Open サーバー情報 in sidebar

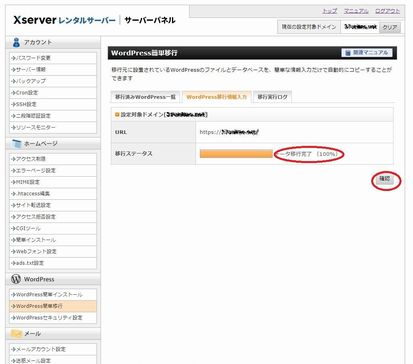(53, 69)
